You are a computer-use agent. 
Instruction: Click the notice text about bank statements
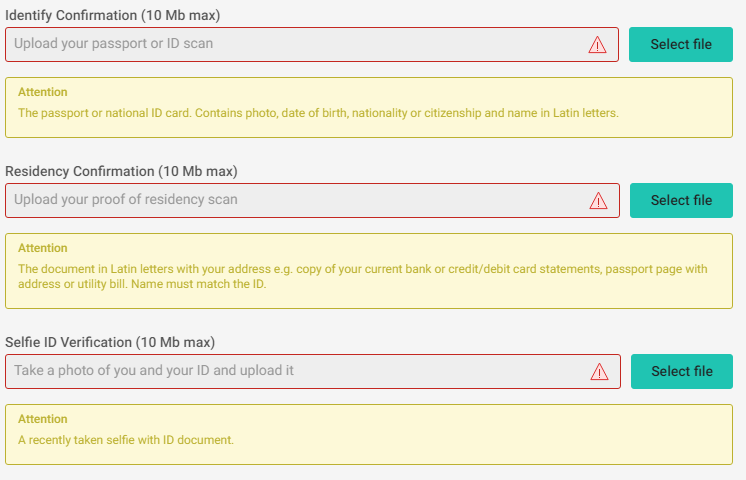(x=363, y=276)
